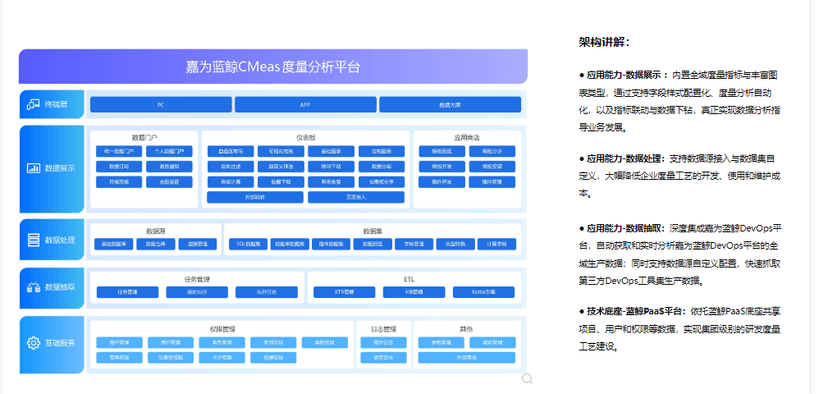This screenshot has width=828, height=394.
Task: Click the 数据处理 database stack icon
Action: pyautogui.click(x=33, y=240)
